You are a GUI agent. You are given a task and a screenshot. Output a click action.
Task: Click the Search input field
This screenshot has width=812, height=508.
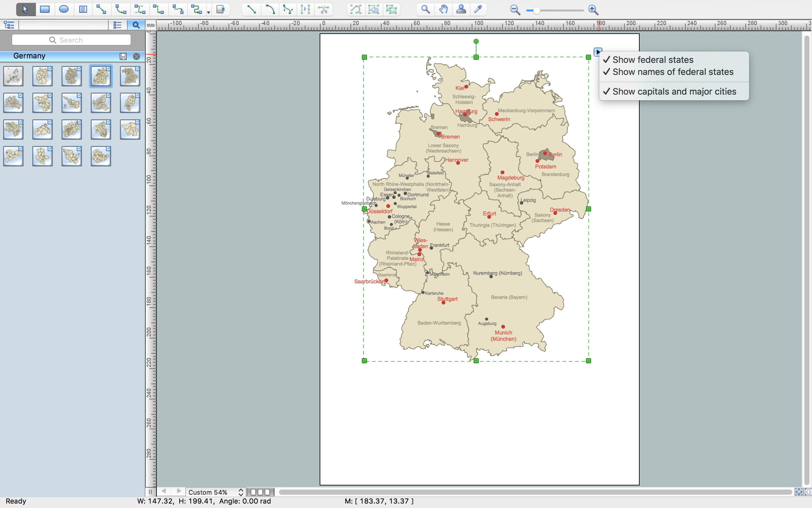coord(72,40)
